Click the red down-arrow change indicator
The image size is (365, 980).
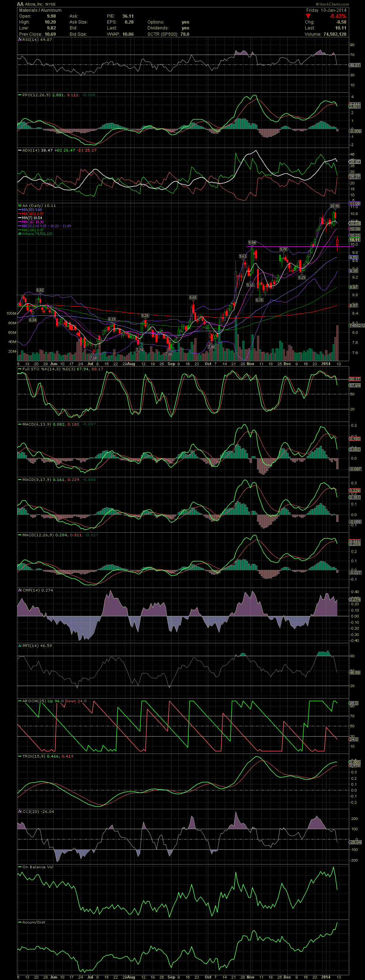coord(308,16)
